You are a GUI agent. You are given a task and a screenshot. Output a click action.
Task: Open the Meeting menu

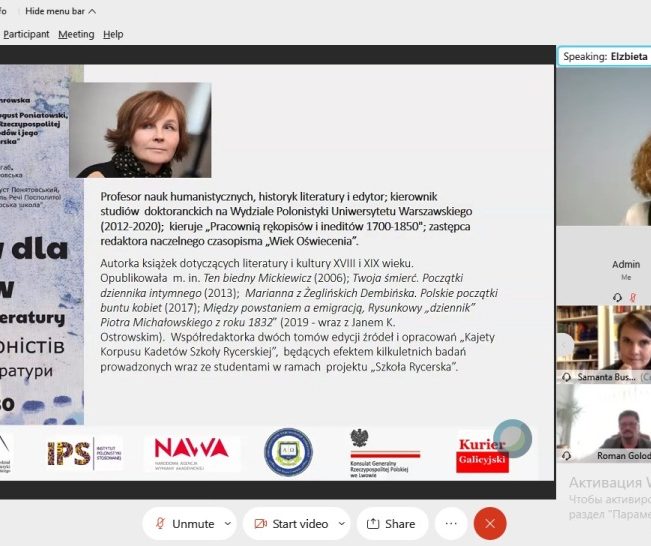point(76,34)
